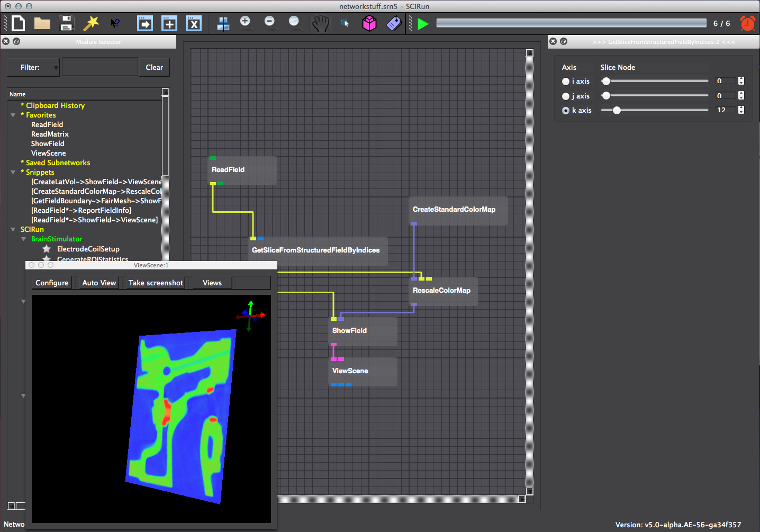Click the ViewScene orientation axes widget
The height and width of the screenshot is (532, 760).
(x=250, y=316)
